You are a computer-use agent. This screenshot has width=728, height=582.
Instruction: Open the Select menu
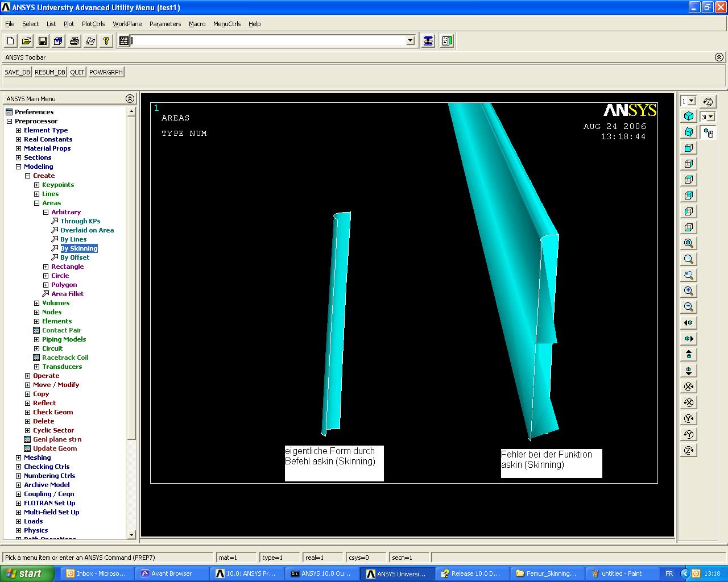click(31, 24)
